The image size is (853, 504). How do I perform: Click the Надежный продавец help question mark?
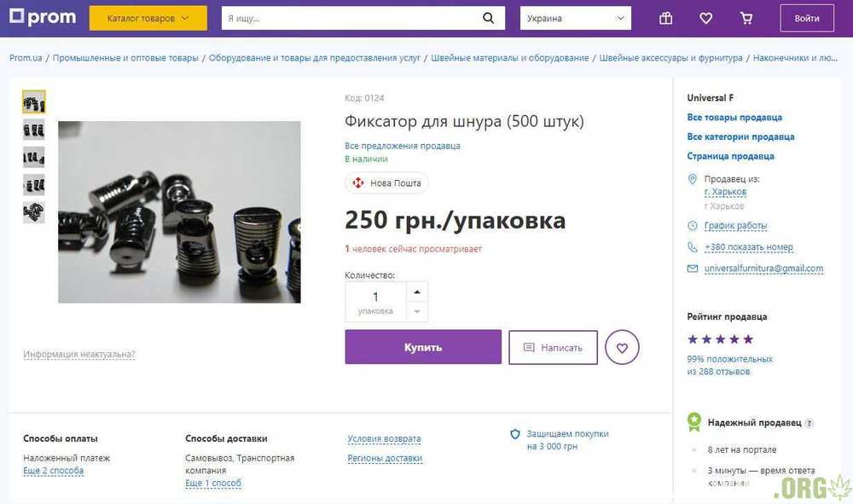(809, 423)
